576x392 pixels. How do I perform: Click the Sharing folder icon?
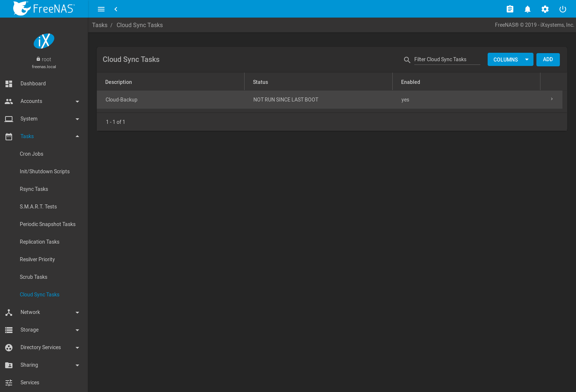point(9,365)
